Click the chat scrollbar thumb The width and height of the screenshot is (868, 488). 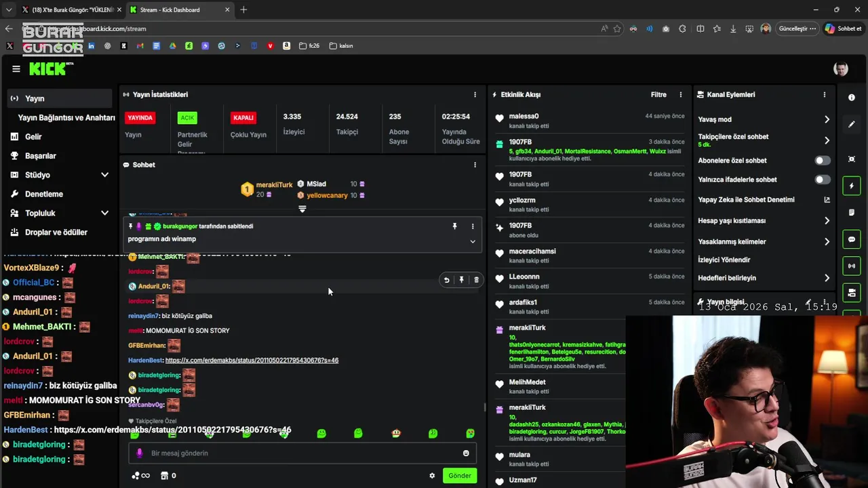[484, 407]
